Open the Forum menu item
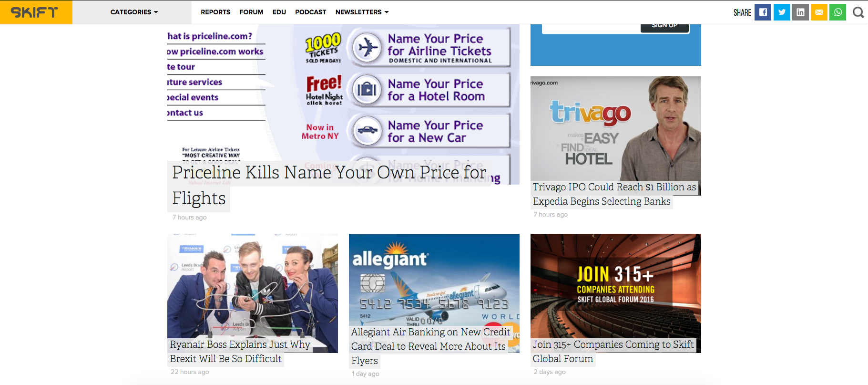 point(251,12)
